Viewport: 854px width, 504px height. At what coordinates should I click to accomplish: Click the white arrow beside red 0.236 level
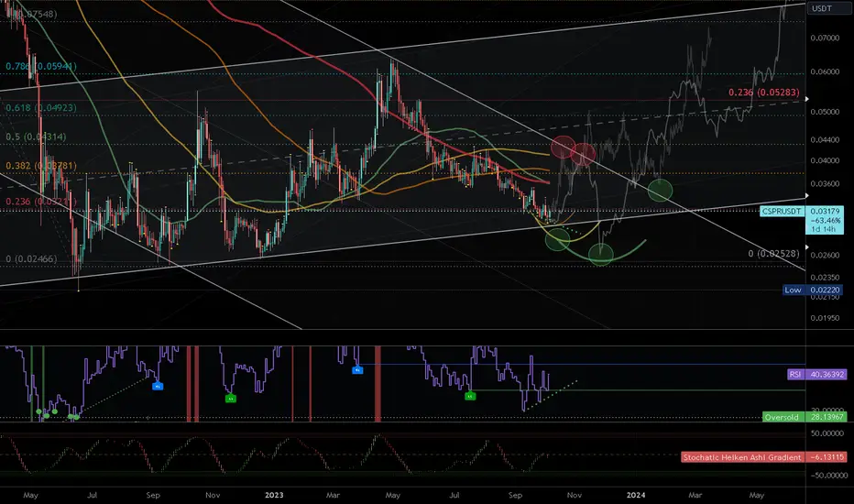[806, 99]
